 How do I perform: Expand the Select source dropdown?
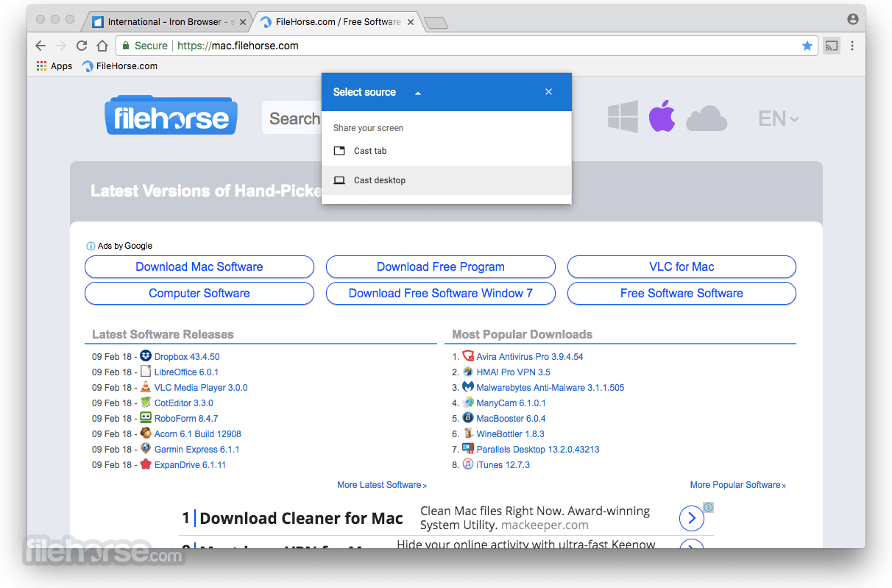tap(418, 93)
